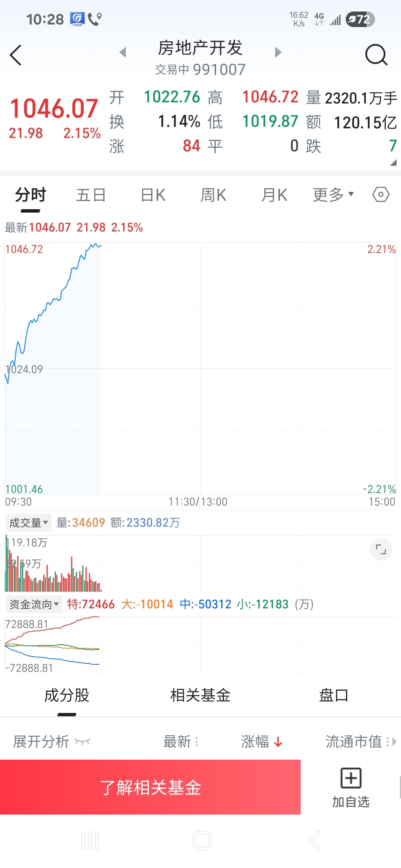Toggle the 展开分析 eye icon
Screen dimensions: 401x868
pos(82,742)
